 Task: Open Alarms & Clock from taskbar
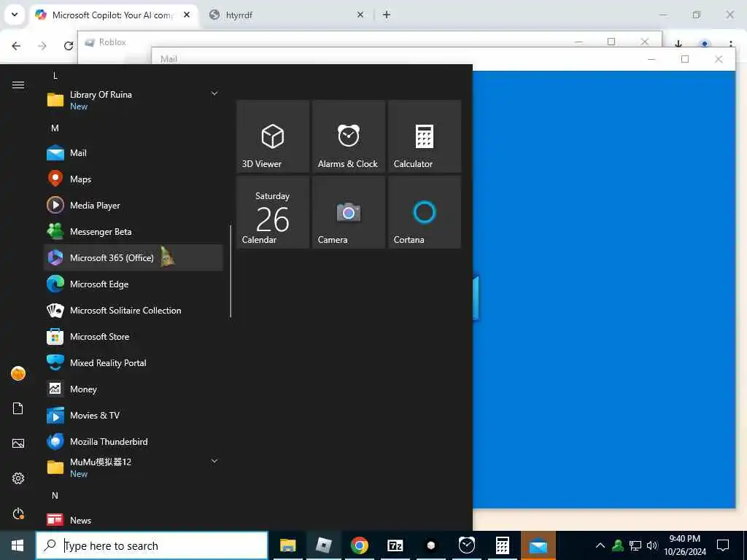click(x=466, y=545)
